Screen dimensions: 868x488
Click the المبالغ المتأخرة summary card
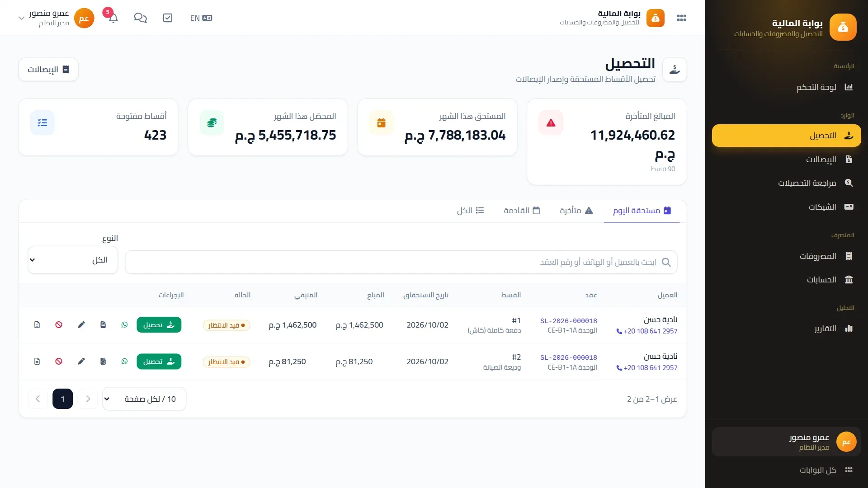tap(607, 142)
